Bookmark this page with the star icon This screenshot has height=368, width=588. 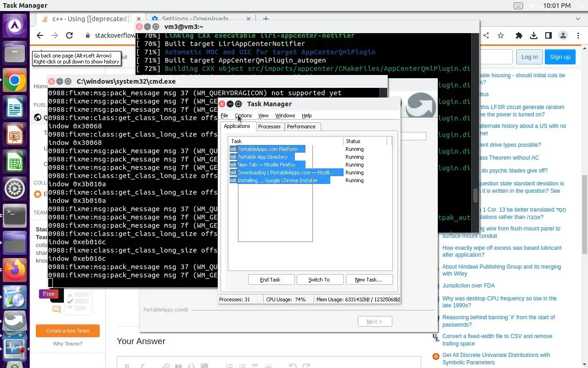coord(501,35)
